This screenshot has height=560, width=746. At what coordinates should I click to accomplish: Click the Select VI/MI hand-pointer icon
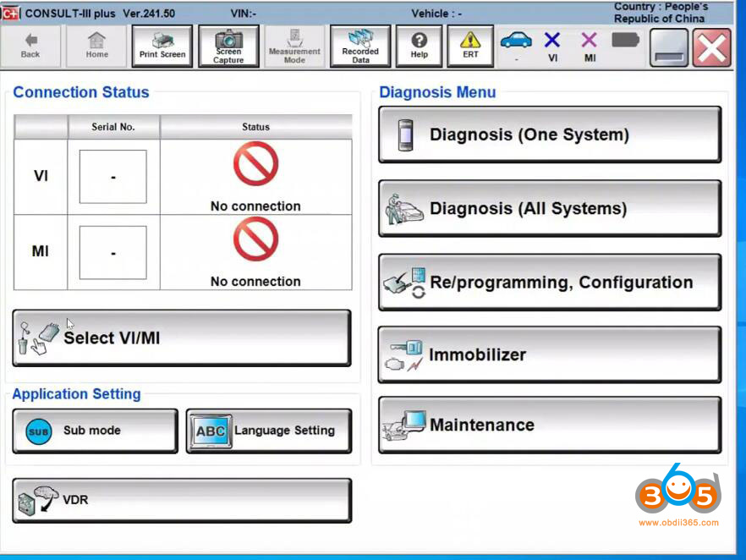[x=38, y=338]
